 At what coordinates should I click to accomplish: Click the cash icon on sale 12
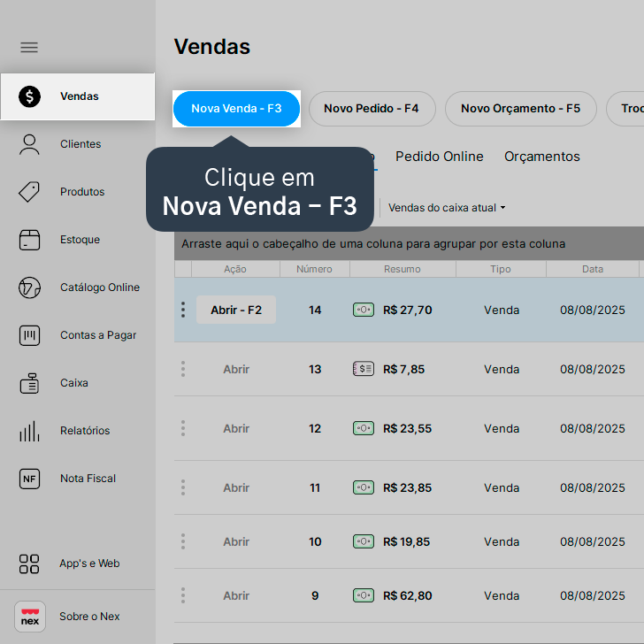[364, 428]
